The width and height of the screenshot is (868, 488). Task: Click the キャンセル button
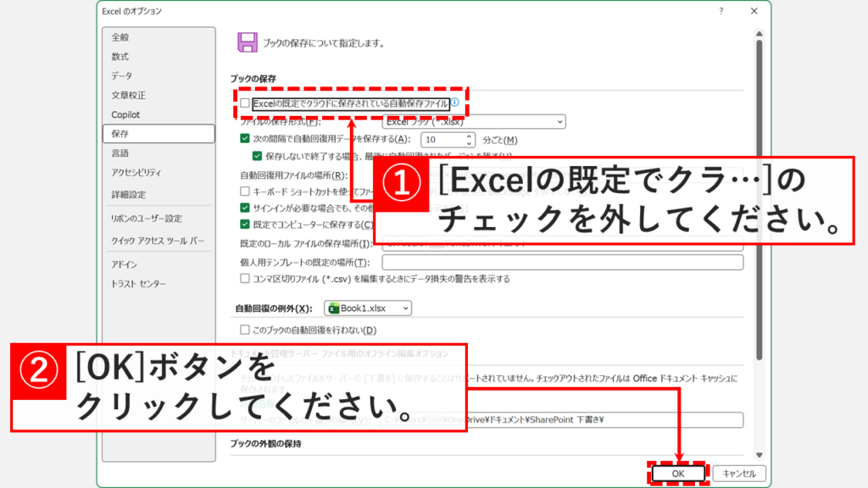[x=739, y=474]
